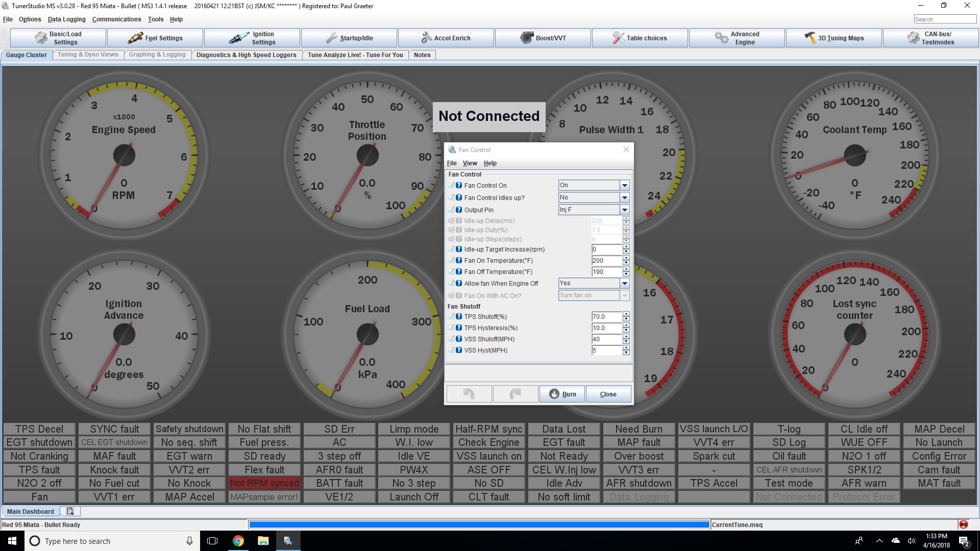Click the help icon for Fan On Temperature
The height and width of the screenshot is (551, 980).
click(x=459, y=261)
